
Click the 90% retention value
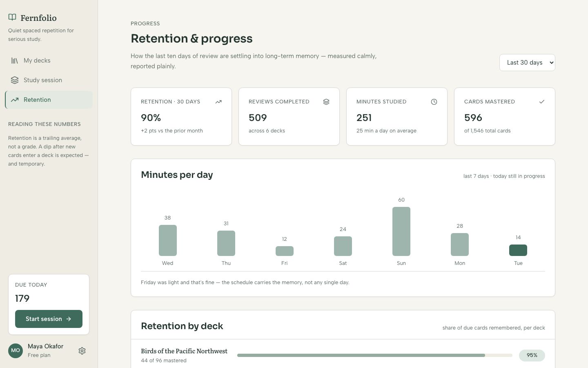click(151, 118)
